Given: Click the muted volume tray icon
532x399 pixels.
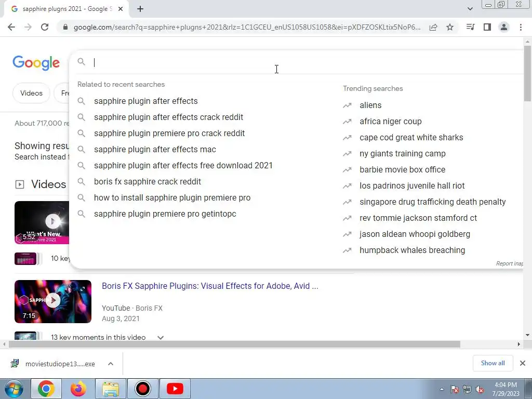Looking at the screenshot, I should pyautogui.click(x=480, y=390).
